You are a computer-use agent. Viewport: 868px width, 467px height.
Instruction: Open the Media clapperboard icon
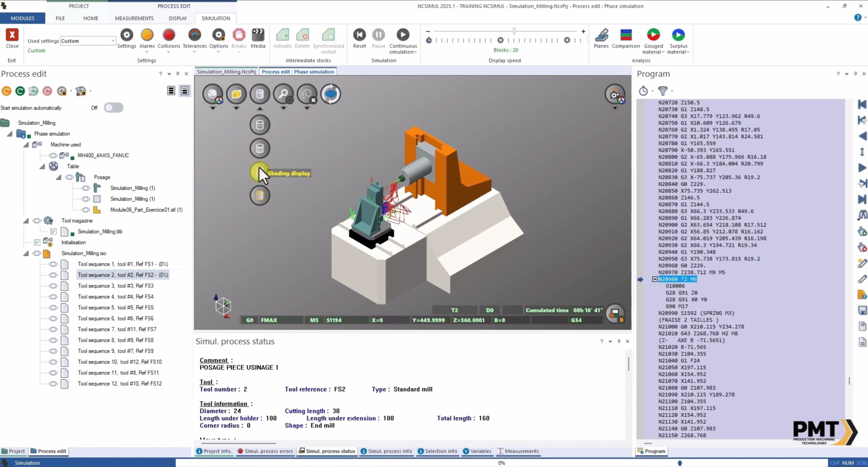tap(258, 35)
